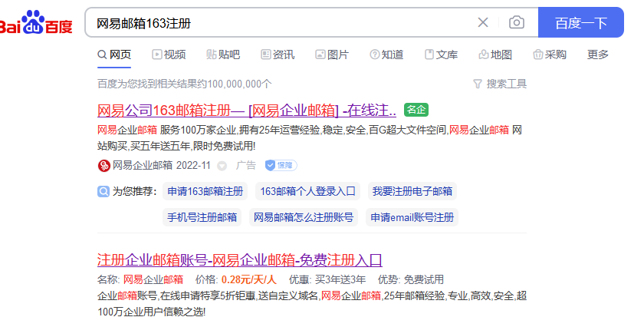Open image search with the camera icon

coord(517,22)
